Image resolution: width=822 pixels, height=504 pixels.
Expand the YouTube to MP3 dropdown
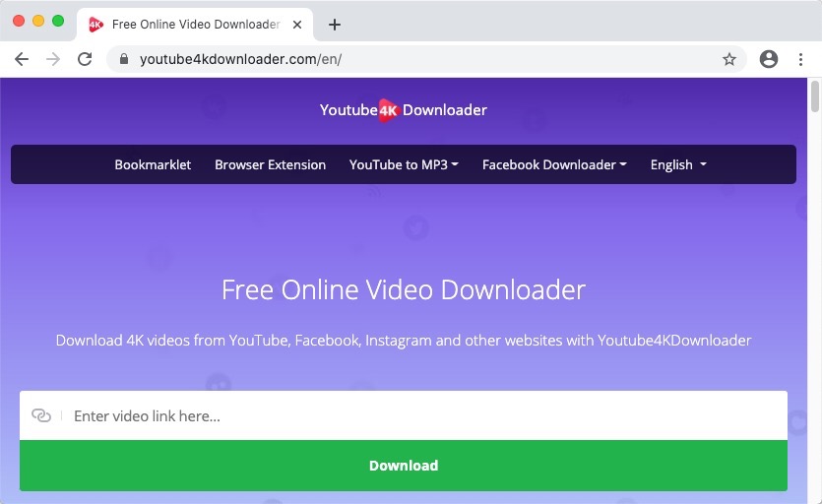pyautogui.click(x=404, y=164)
